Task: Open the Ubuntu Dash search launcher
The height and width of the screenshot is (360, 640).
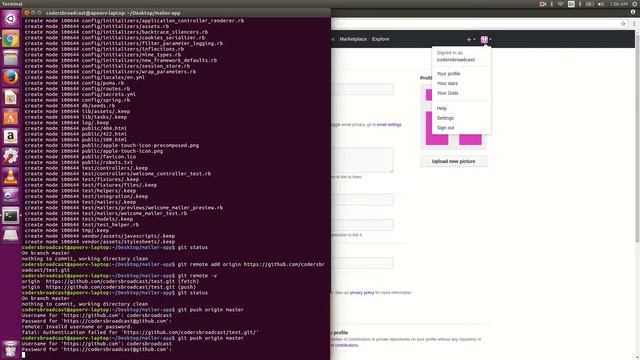Action: click(11, 19)
